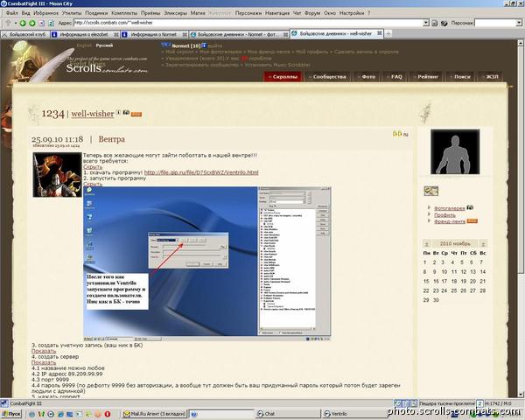
Task: Open a new tab with the plus button
Action: [388, 33]
